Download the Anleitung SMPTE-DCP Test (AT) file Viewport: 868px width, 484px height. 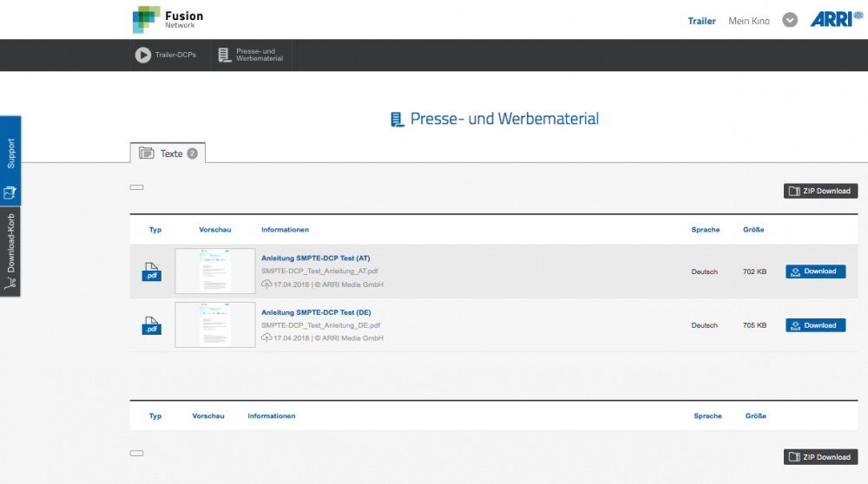(815, 271)
